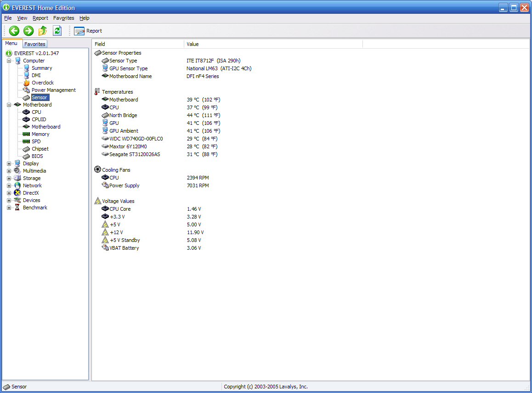
Task: Expand the Display tree node
Action: coord(9,163)
